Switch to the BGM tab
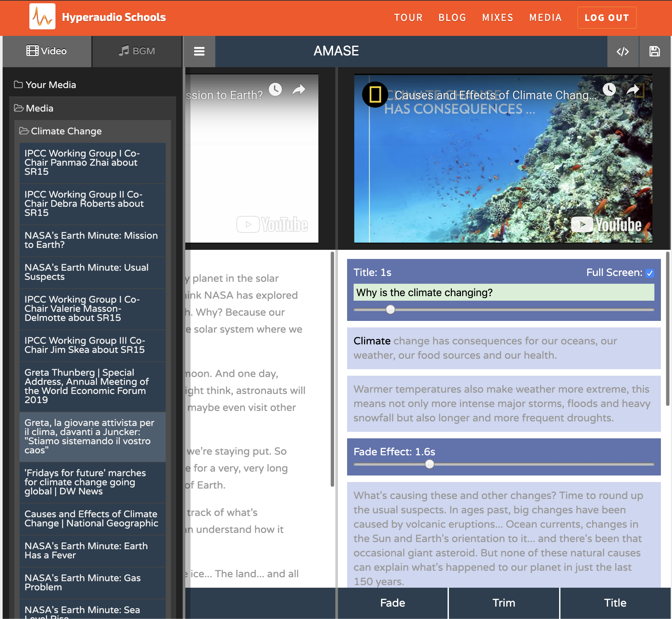Viewport: 672px width, 619px height. (137, 51)
